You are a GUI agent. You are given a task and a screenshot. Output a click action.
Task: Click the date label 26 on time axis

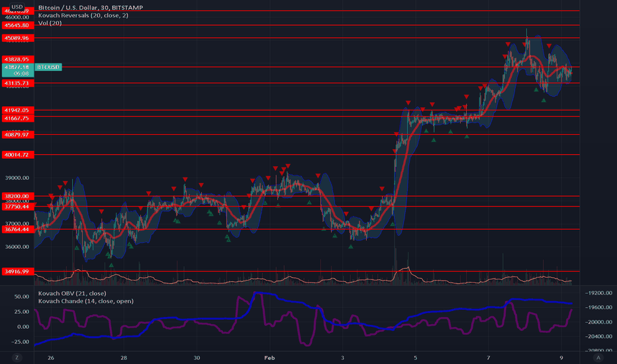point(50,357)
